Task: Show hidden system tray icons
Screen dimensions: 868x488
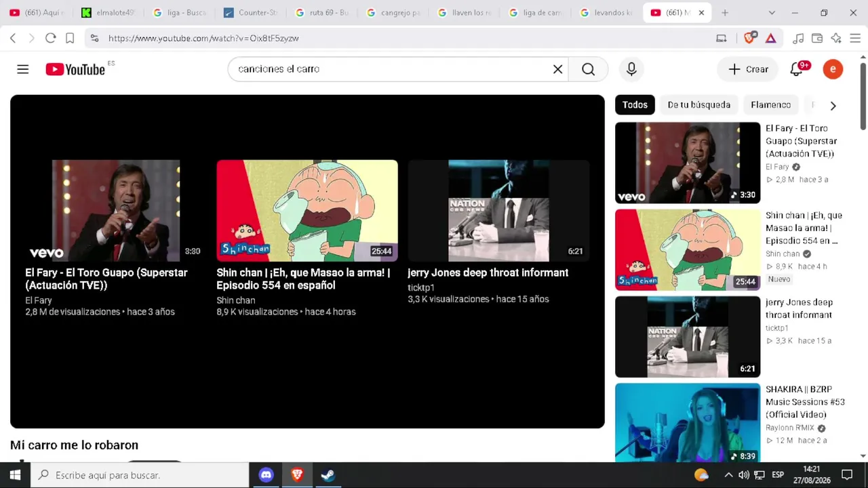Action: (x=728, y=475)
